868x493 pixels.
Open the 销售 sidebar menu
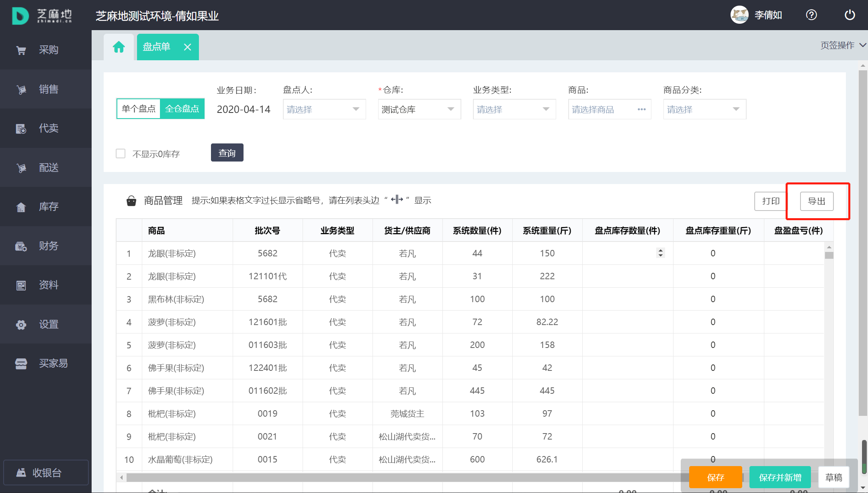pos(46,89)
